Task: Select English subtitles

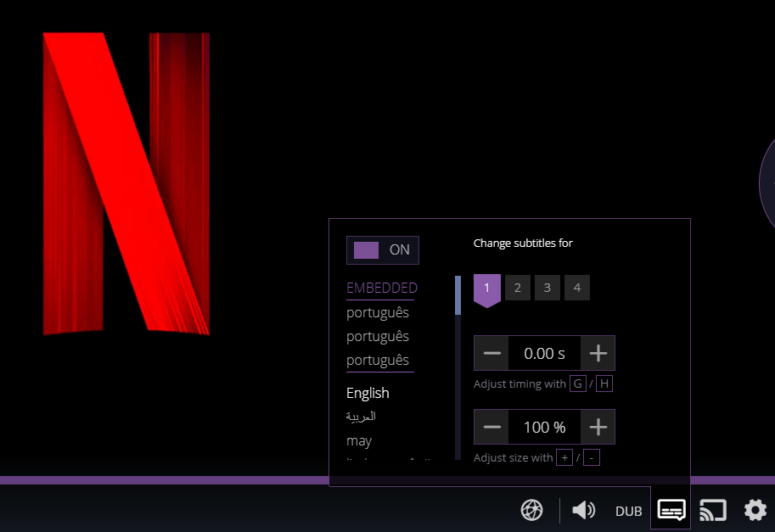Action: point(368,393)
